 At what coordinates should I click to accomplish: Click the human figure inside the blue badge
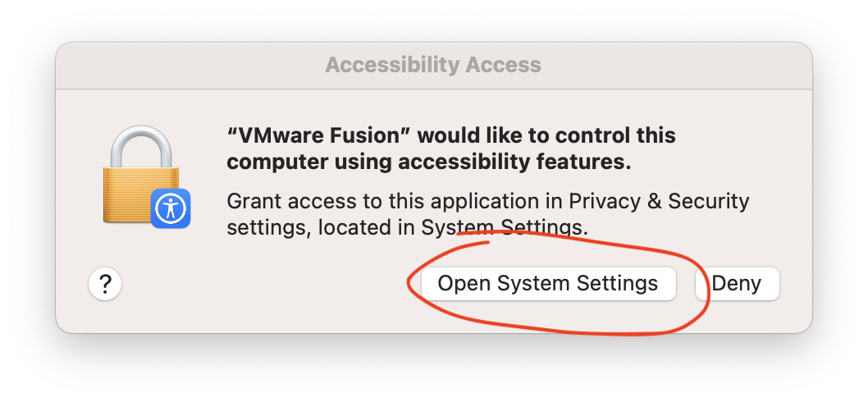pos(171,208)
